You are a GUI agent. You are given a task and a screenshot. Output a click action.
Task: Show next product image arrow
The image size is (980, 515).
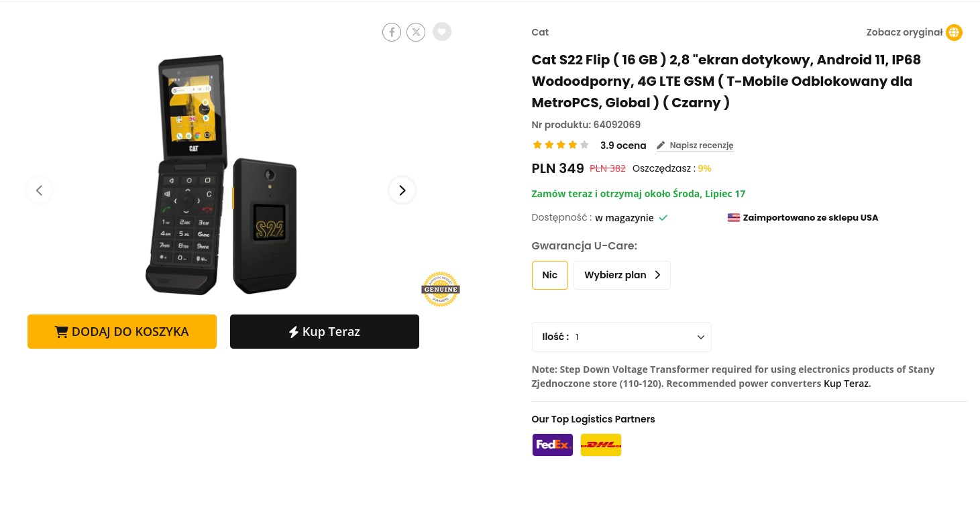click(402, 190)
